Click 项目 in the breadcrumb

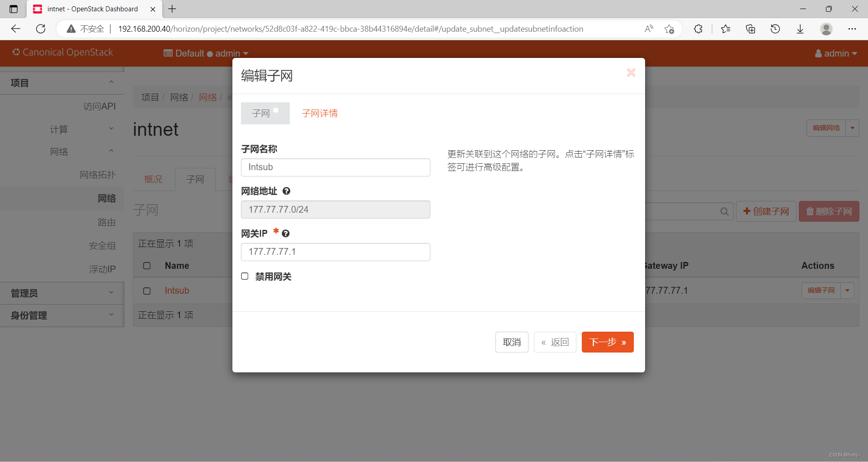[150, 97]
